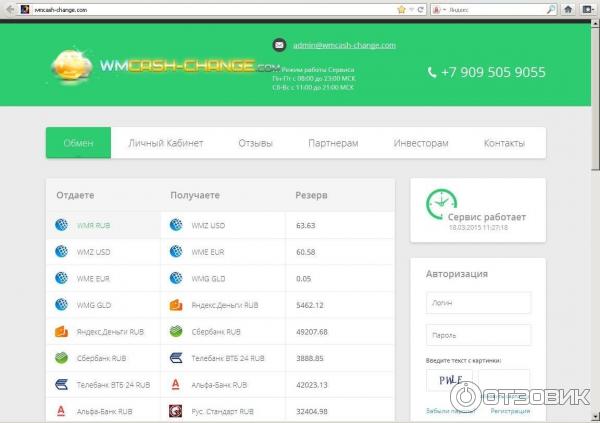Click the Альфа-Банк RUB icon in Получаете column
The height and width of the screenshot is (423, 600).
[x=175, y=384]
